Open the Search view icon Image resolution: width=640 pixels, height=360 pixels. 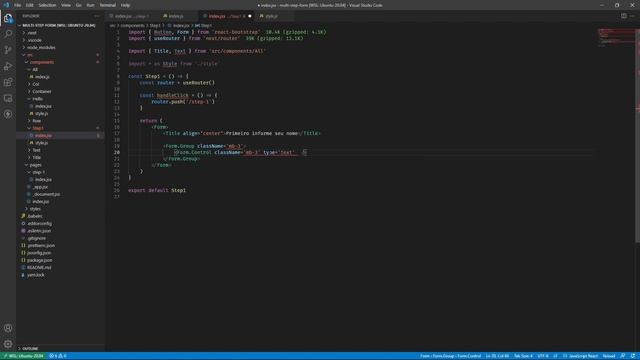click(8, 34)
